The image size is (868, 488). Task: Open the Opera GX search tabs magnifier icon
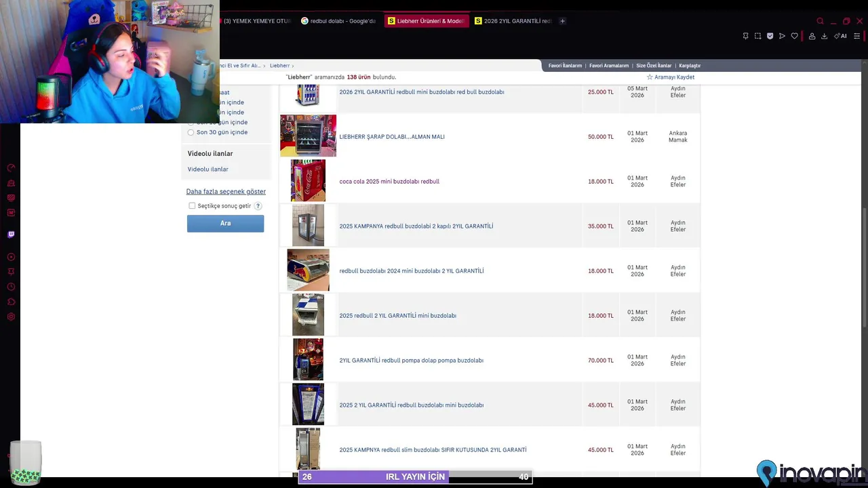click(820, 21)
